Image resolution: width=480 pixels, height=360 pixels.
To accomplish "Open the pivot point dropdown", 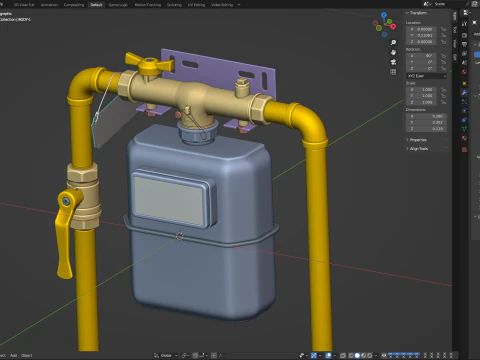I will 185,355.
